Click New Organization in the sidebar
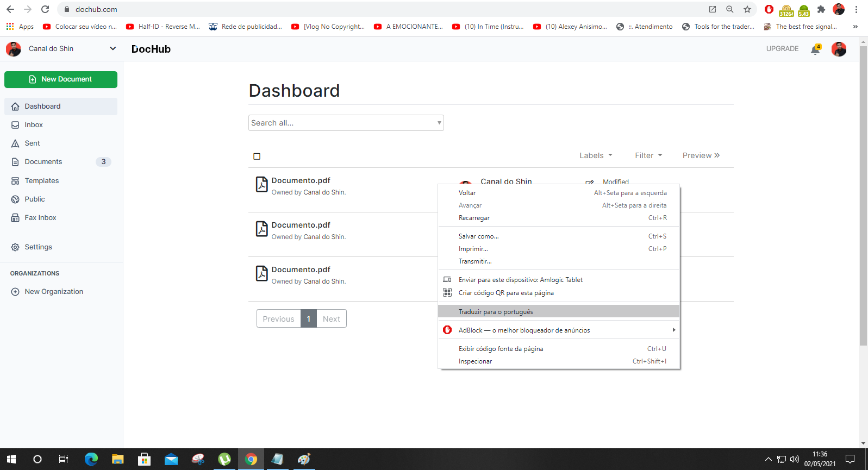Screen dimensions: 868x470 (x=54, y=292)
